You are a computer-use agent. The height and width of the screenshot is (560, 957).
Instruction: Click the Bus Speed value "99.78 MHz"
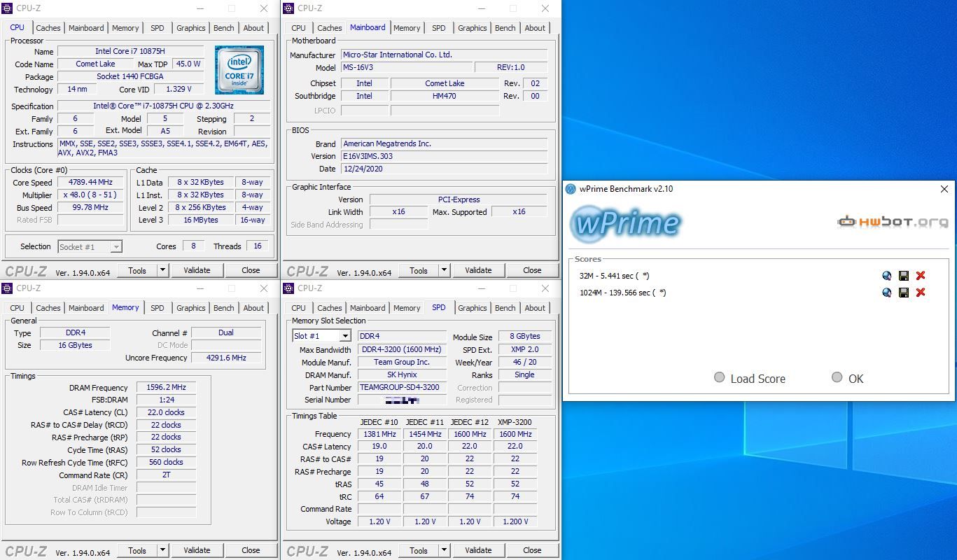(90, 208)
